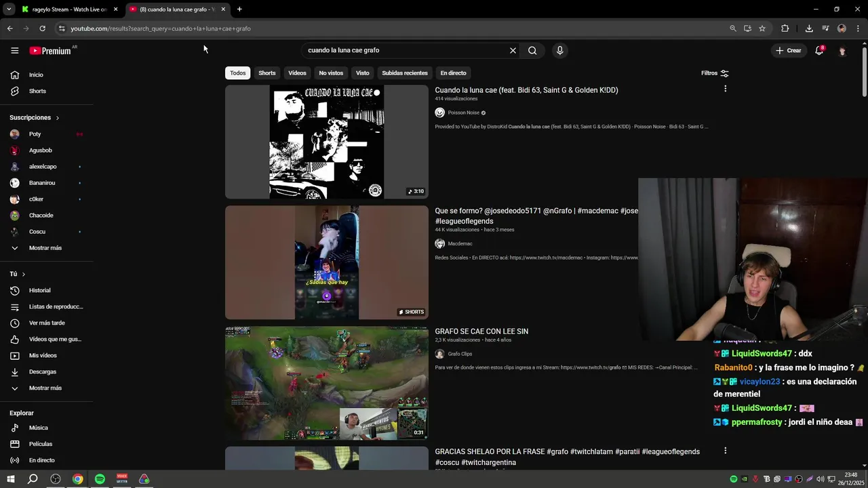
Task: Open OBS Studio from the taskbar
Action: tap(56, 479)
